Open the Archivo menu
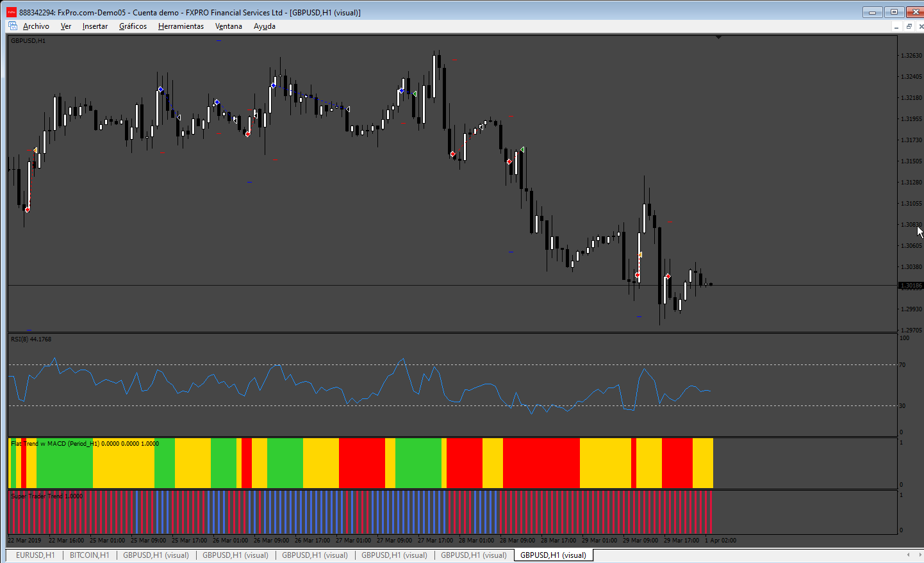 coord(36,26)
